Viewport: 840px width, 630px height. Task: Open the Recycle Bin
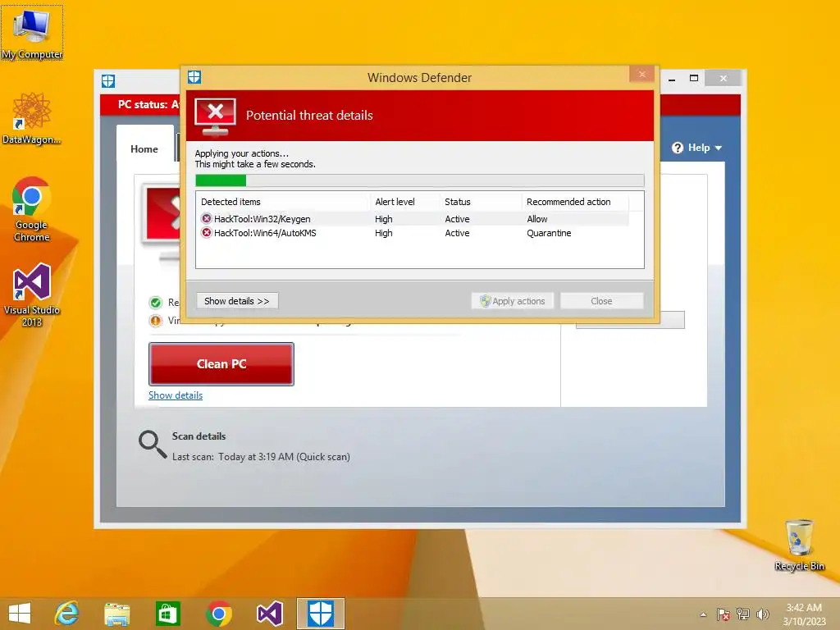[799, 545]
